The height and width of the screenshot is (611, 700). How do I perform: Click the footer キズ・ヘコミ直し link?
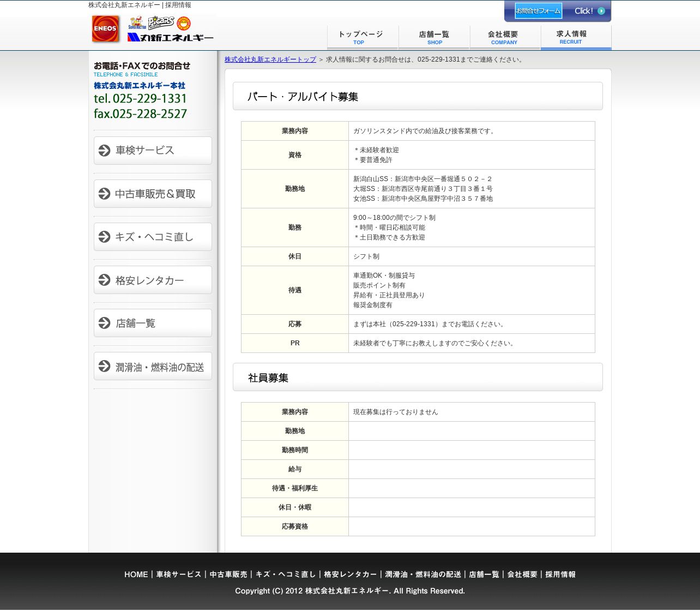point(286,574)
